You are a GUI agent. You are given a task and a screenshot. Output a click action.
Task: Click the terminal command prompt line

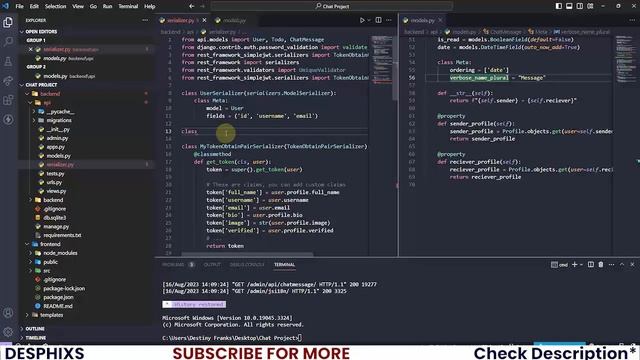click(232, 338)
